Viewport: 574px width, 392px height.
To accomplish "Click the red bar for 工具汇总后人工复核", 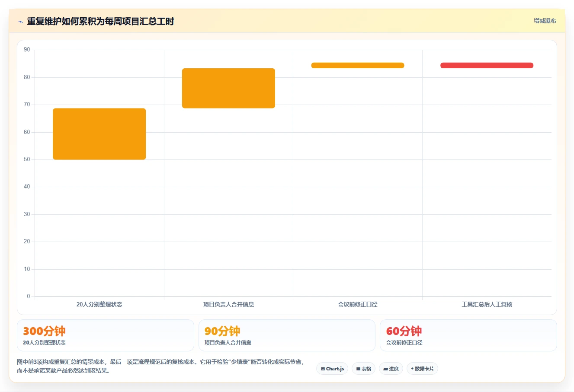I will click(x=487, y=65).
